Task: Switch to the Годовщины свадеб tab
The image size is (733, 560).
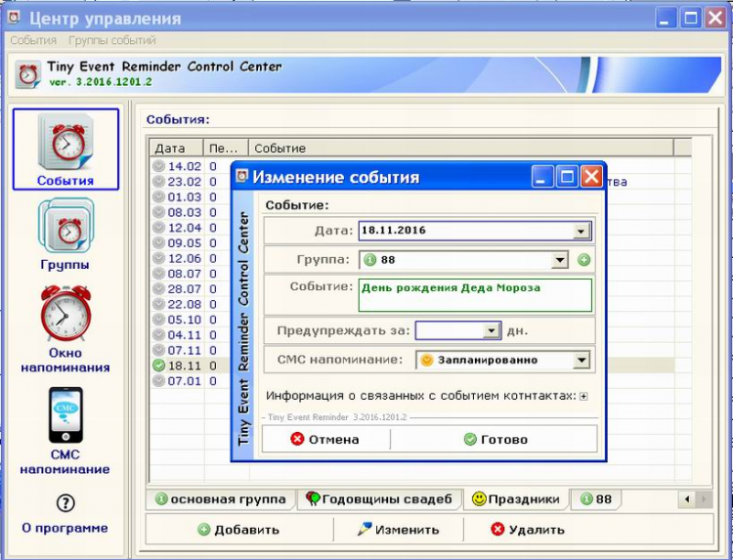Action: (x=379, y=499)
